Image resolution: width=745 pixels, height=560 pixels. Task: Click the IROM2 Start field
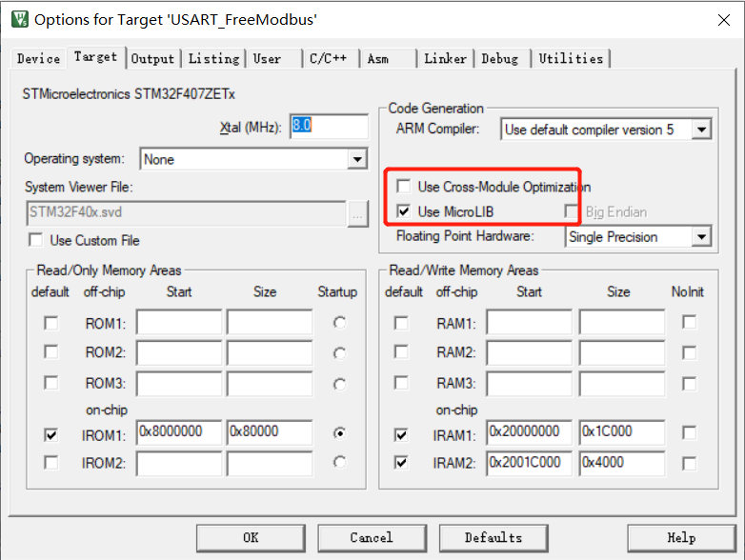(179, 463)
